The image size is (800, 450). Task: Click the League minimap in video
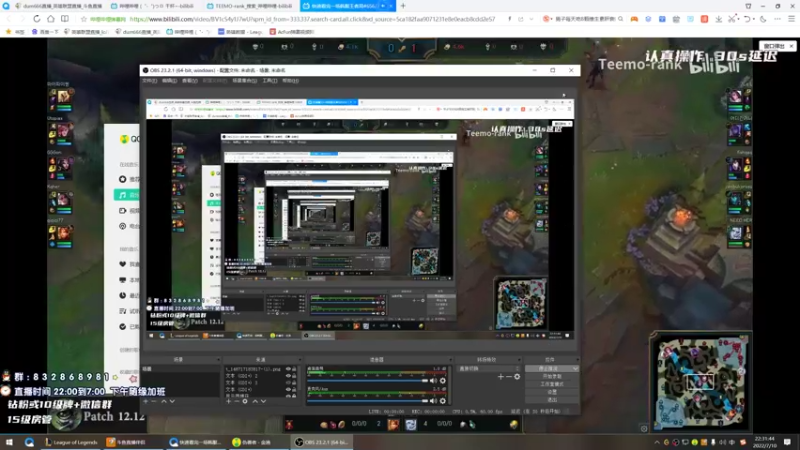pyautogui.click(x=700, y=381)
